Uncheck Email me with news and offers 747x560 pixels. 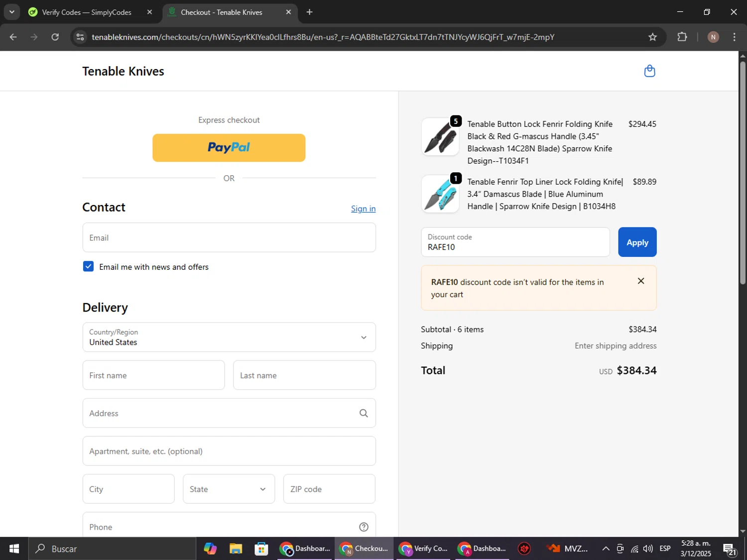[88, 266]
